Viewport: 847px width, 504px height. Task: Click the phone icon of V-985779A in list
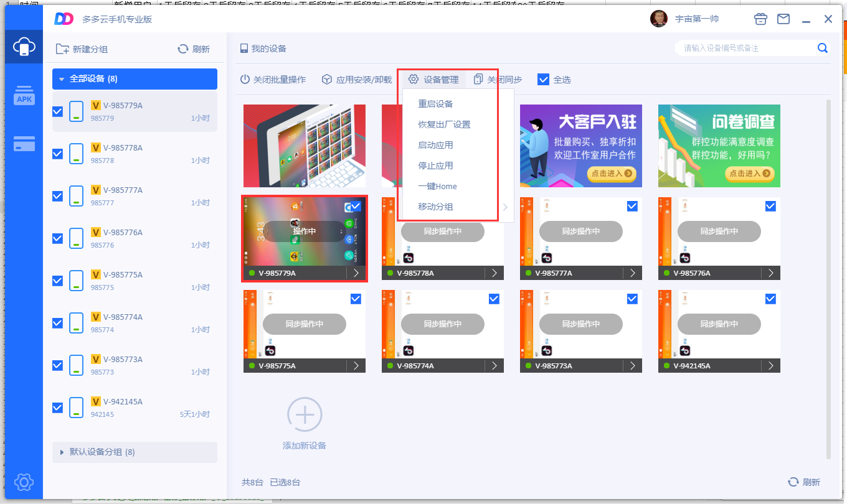click(76, 112)
